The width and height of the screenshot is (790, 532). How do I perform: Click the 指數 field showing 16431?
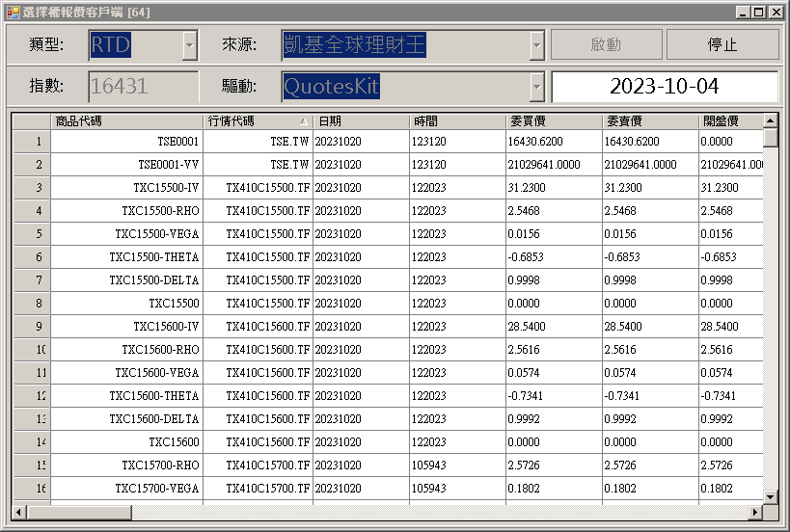pyautogui.click(x=143, y=86)
